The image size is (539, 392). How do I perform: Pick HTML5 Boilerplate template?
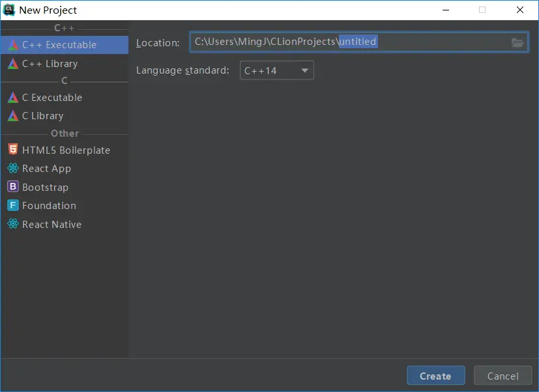(x=65, y=150)
